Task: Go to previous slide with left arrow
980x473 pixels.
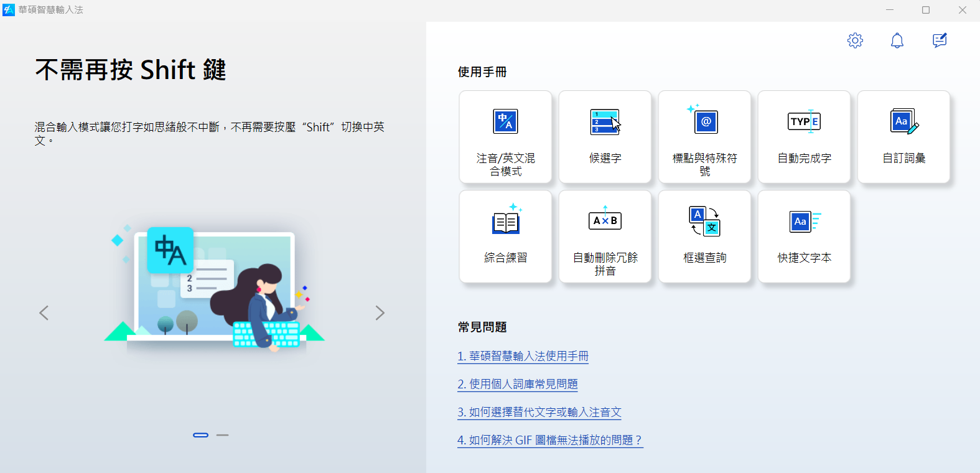Action: pyautogui.click(x=44, y=312)
